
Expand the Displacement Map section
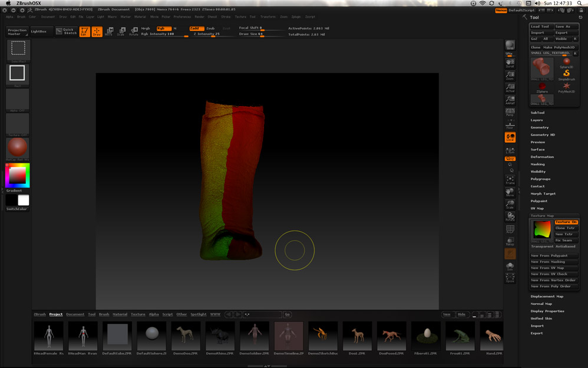click(x=547, y=297)
